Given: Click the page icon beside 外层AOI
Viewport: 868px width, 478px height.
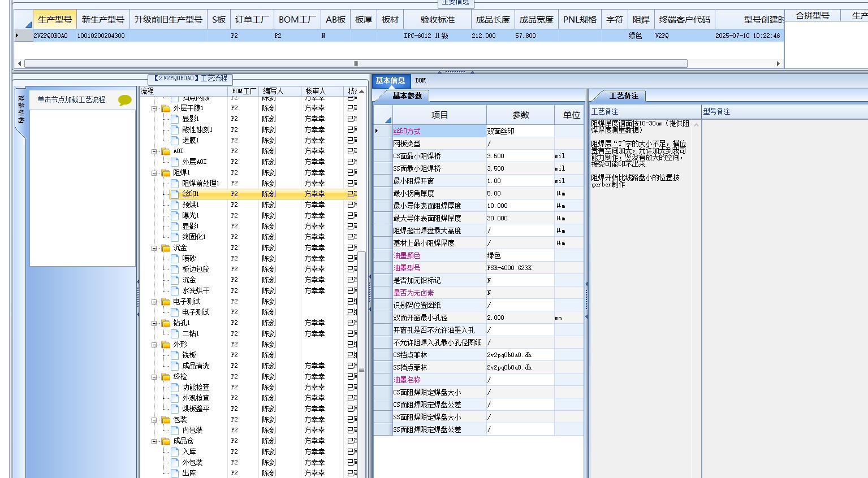Looking at the screenshot, I should coord(175,162).
